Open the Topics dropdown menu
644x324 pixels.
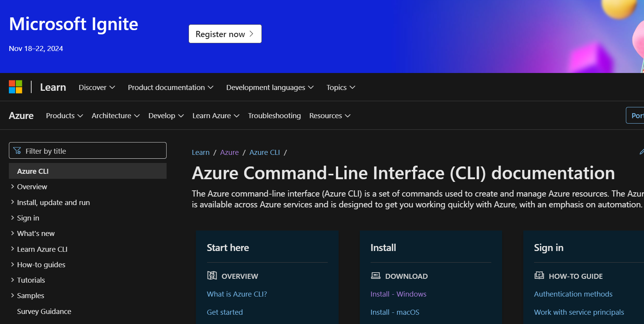pyautogui.click(x=341, y=88)
